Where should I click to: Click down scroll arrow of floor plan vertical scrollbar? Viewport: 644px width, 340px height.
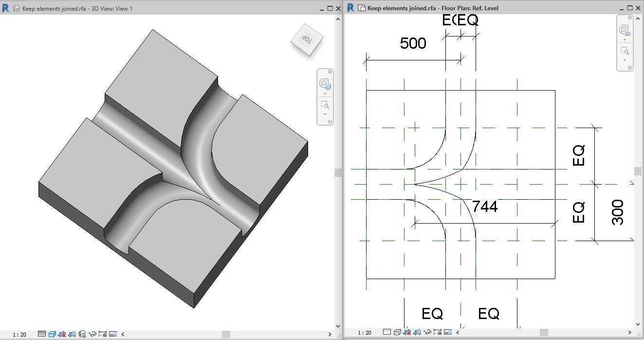(638, 324)
